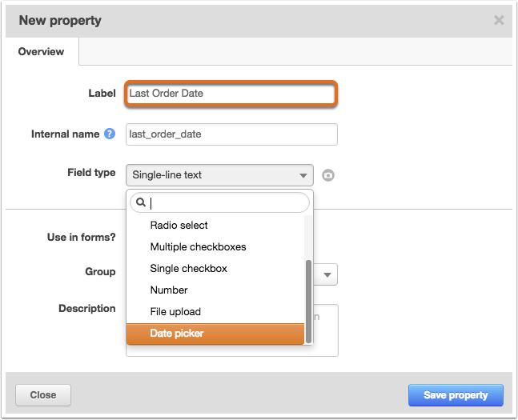Click the Description text area
518x420 pixels.
tap(325, 330)
